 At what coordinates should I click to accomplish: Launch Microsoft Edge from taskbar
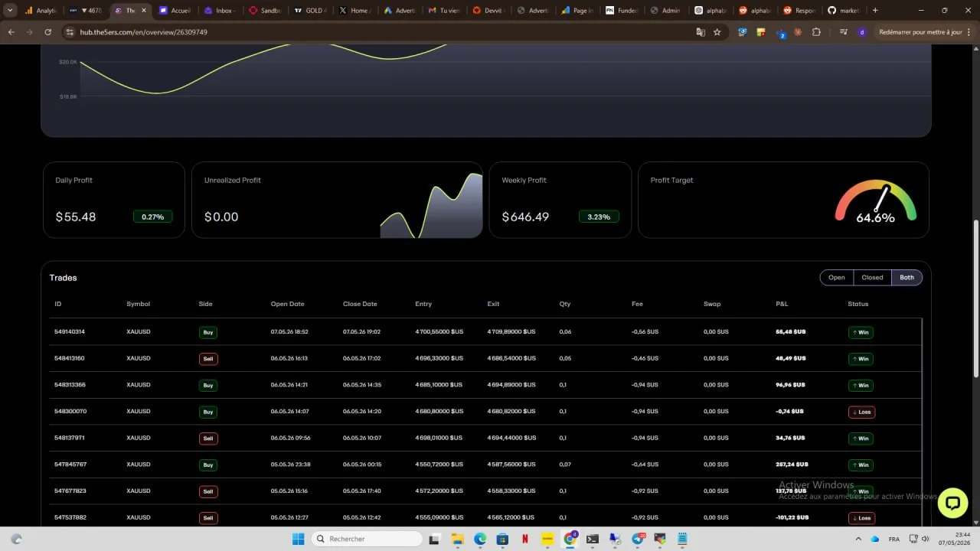click(x=480, y=539)
